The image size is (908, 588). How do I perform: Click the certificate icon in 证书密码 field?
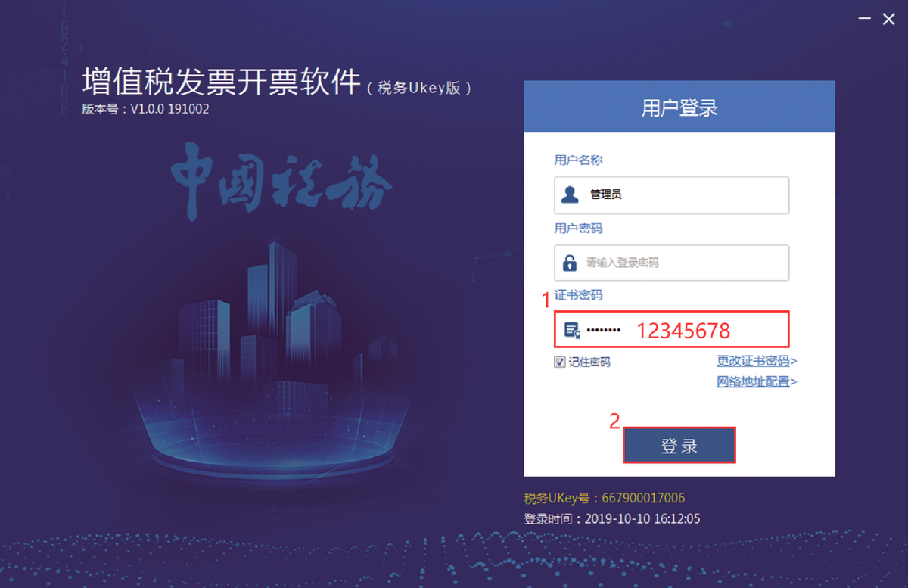[x=573, y=331]
